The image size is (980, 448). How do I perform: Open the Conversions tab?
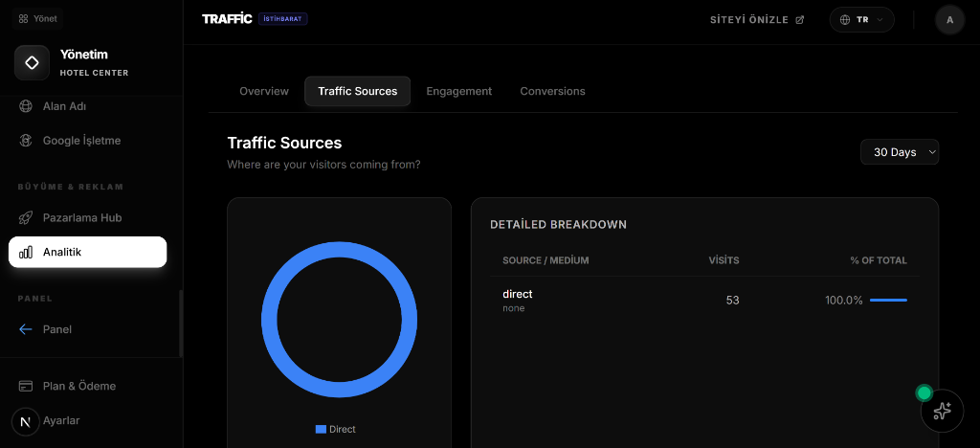[552, 91]
